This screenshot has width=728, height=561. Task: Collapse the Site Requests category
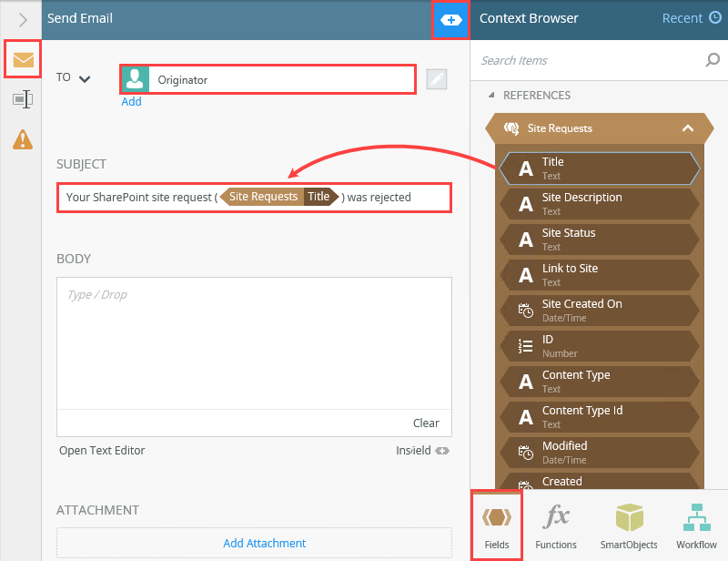[x=688, y=127]
